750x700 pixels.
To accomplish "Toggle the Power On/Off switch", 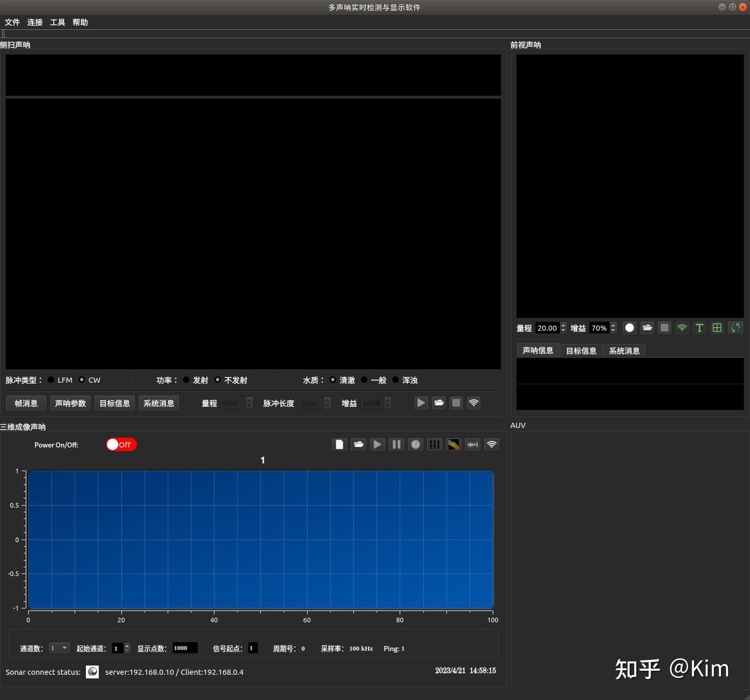I will [121, 444].
